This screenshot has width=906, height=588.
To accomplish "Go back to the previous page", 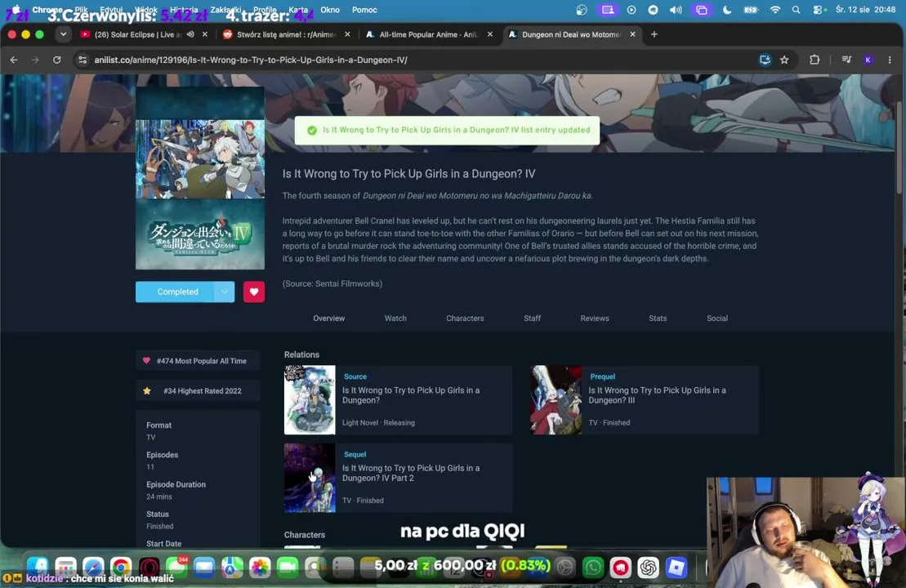I will pos(14,60).
